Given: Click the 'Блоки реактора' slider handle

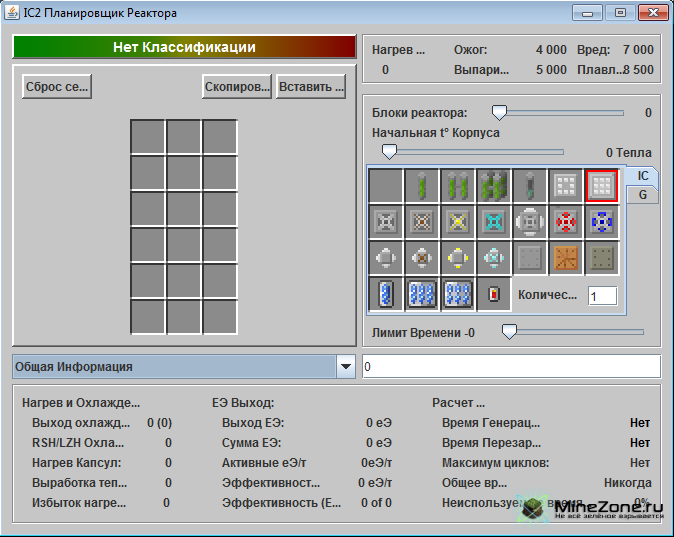Looking at the screenshot, I should 499,113.
